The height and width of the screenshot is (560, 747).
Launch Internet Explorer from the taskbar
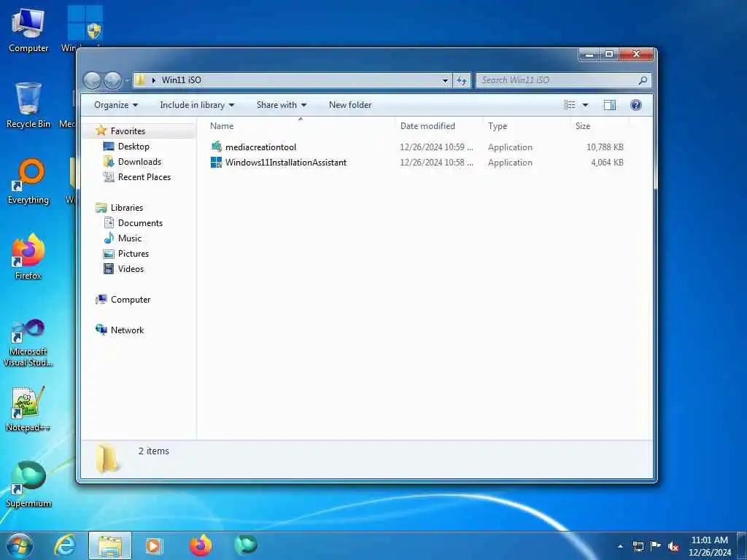tap(65, 545)
